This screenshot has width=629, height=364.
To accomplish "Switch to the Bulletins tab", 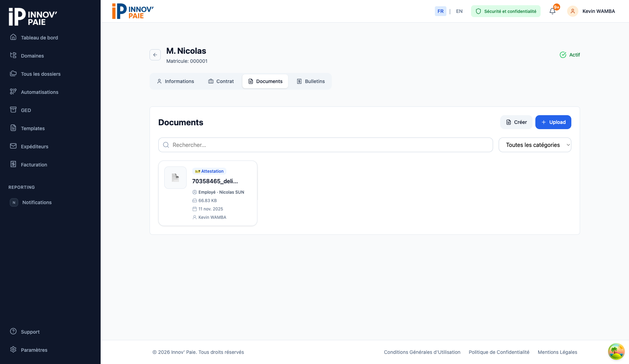I will tap(311, 81).
